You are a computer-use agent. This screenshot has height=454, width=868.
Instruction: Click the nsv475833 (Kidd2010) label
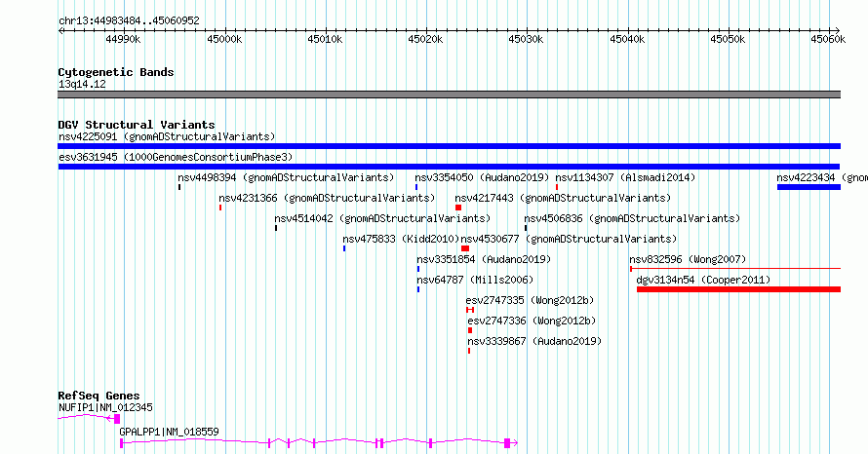click(x=401, y=239)
